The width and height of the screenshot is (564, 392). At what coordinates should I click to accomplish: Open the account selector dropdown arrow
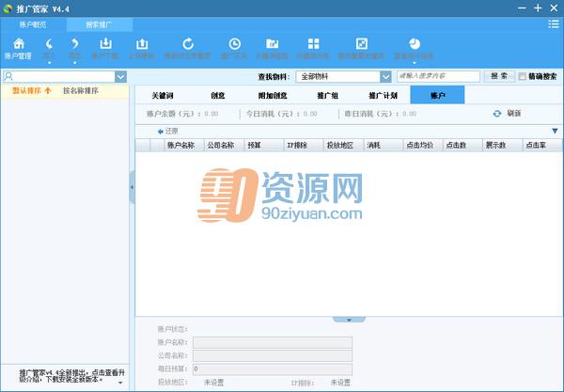120,76
